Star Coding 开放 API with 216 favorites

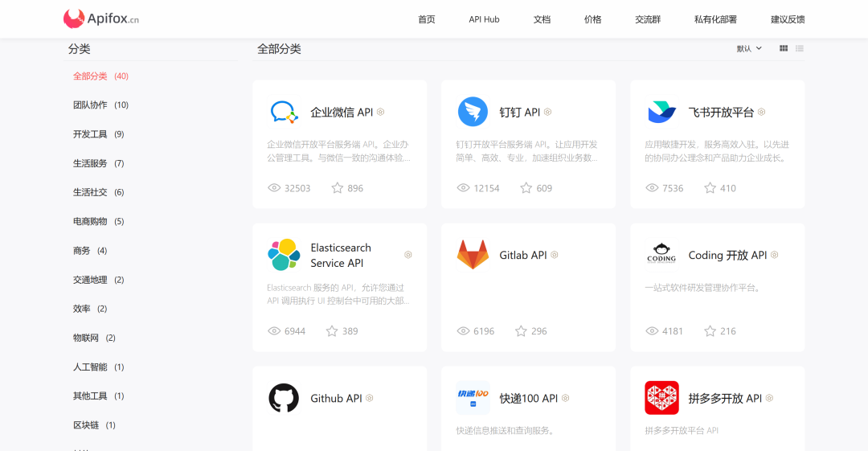pos(710,330)
